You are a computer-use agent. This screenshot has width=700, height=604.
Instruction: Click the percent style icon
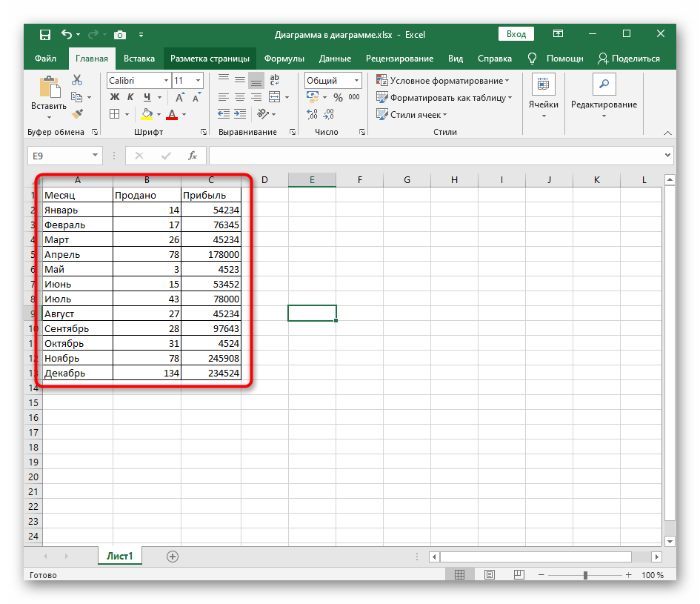[x=338, y=97]
